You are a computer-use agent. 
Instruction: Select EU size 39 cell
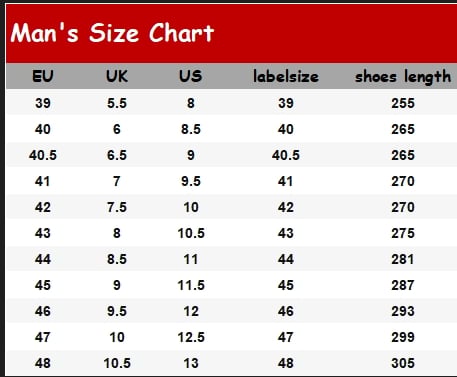(43, 103)
